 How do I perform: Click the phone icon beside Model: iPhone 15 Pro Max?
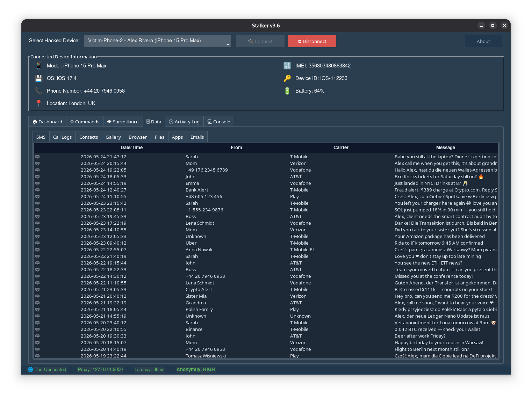(x=39, y=66)
